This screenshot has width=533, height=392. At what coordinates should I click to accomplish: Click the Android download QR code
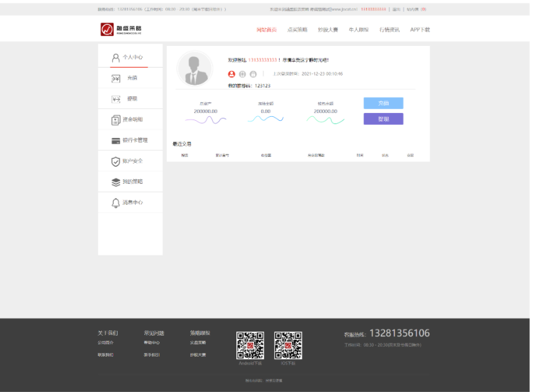pyautogui.click(x=250, y=345)
